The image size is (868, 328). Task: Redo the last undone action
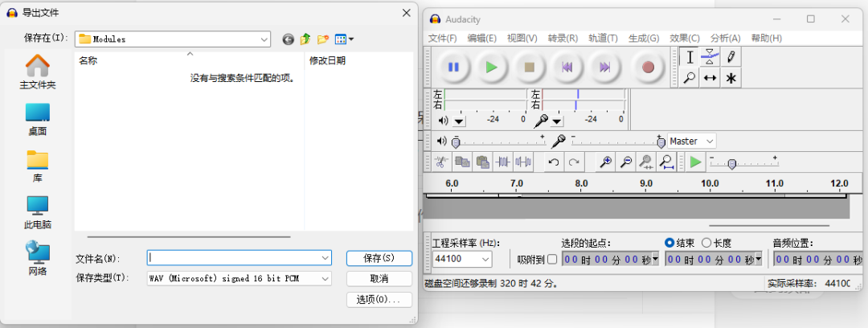pos(574,162)
